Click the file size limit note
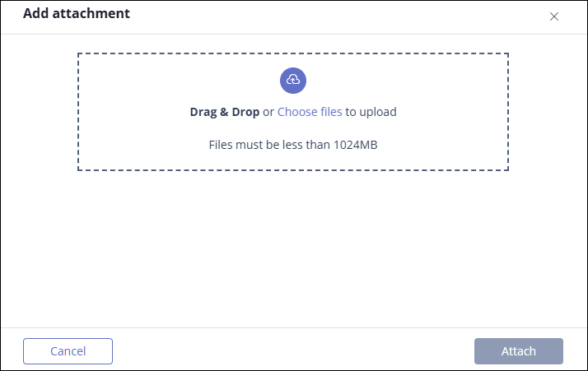Screen dimensions: 588x371 click(x=293, y=145)
